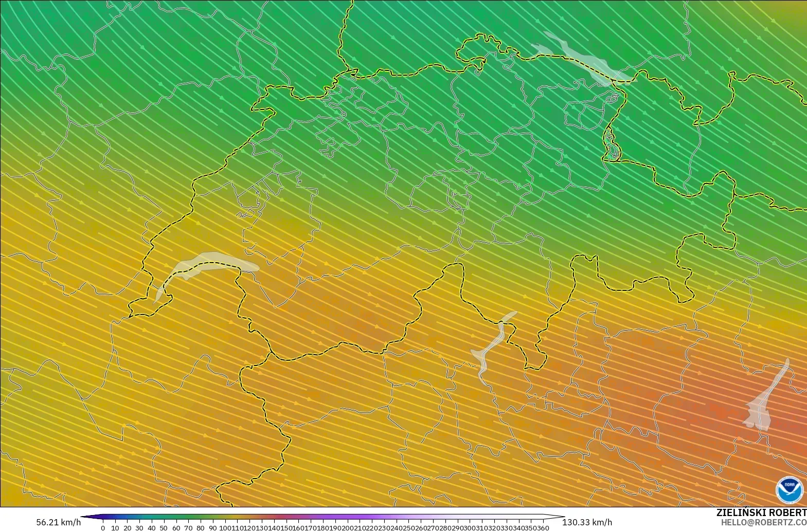Click the 70 tick label on the scale
This screenshot has width=807, height=532.
(188, 528)
